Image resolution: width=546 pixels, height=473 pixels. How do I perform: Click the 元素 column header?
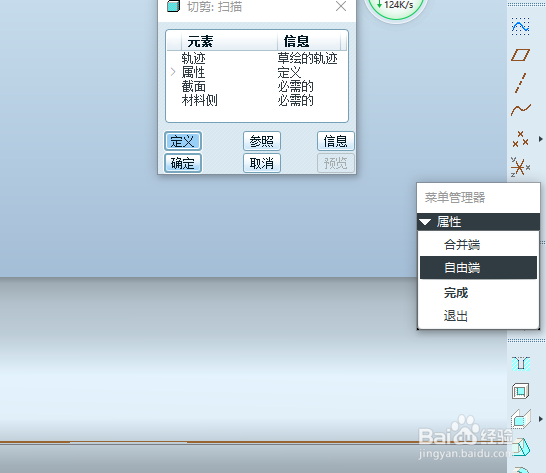coord(229,41)
